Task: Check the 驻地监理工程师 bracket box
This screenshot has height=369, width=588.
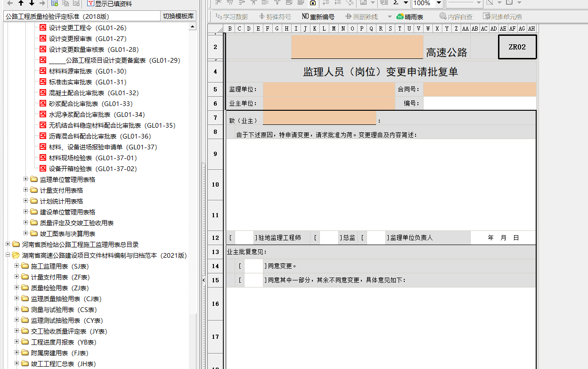Action: pos(244,238)
